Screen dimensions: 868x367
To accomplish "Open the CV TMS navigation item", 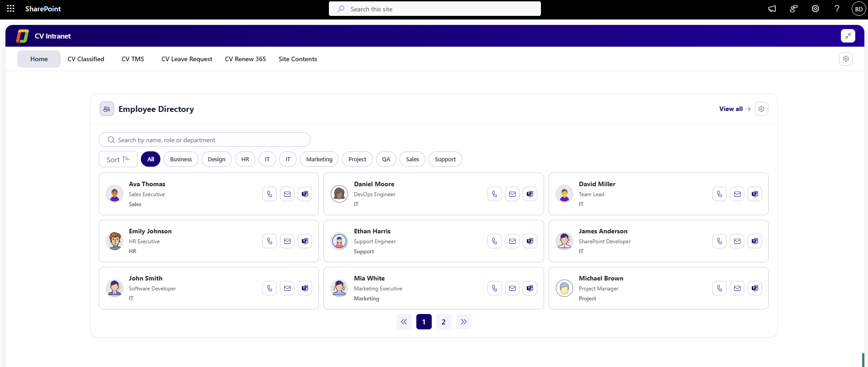I will (133, 59).
